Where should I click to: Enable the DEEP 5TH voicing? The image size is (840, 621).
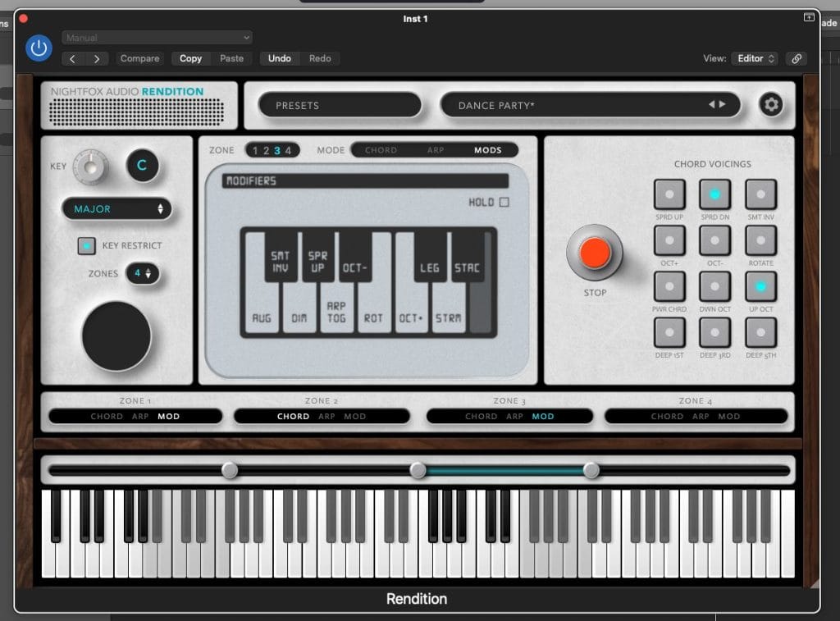(760, 332)
